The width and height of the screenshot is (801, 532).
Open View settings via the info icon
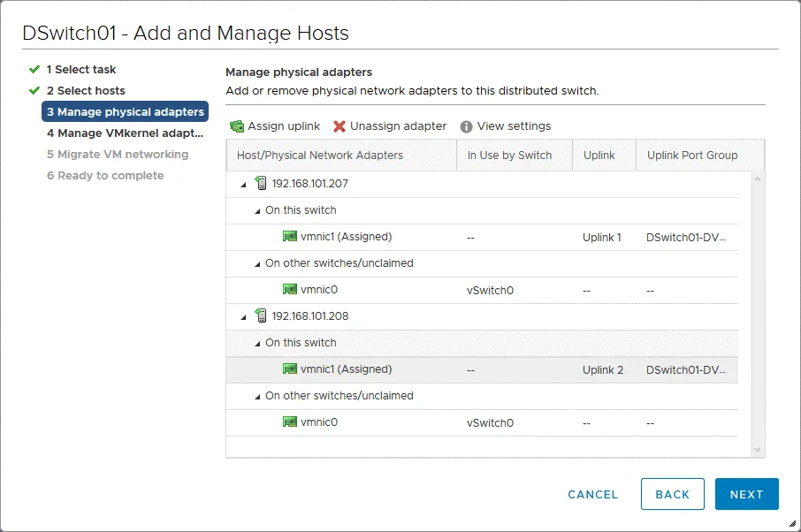[466, 125]
